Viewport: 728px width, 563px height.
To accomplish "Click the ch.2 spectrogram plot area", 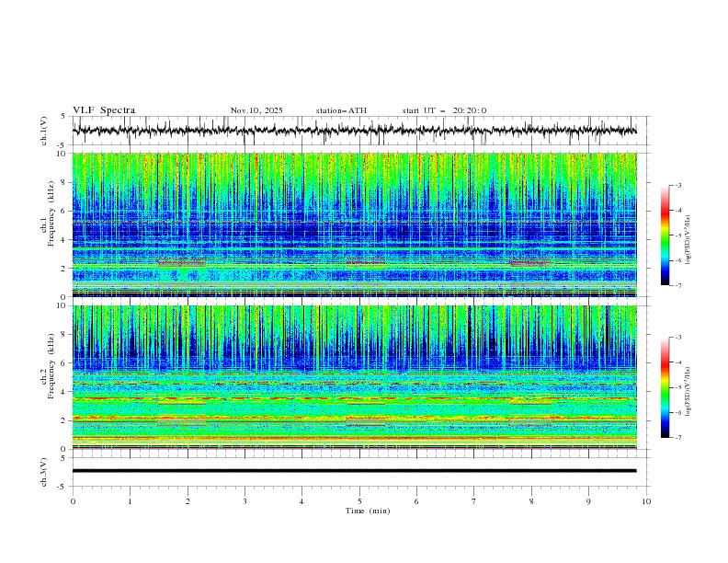I will pos(354,377).
